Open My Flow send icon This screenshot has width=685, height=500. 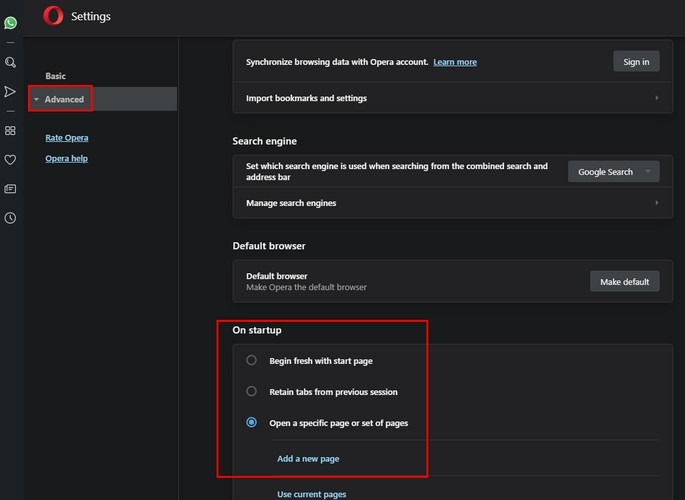click(x=11, y=91)
